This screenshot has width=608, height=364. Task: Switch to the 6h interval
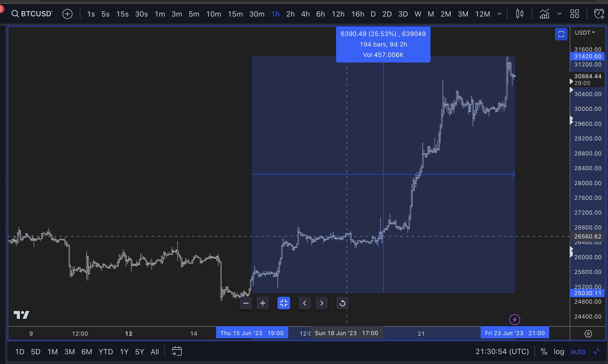tap(320, 14)
